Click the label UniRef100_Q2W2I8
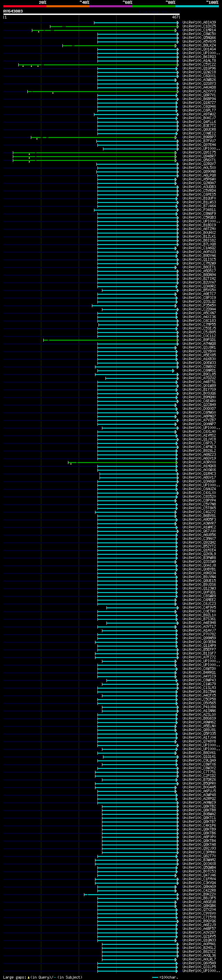This screenshot has height=980, width=222. click(199, 72)
